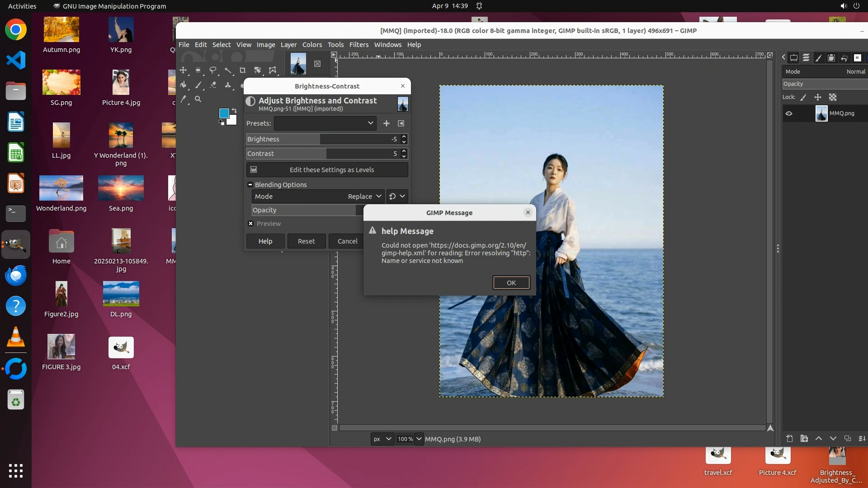The height and width of the screenshot is (488, 868).
Task: Toggle lock alpha channel checkerboard icon
Action: [833, 97]
